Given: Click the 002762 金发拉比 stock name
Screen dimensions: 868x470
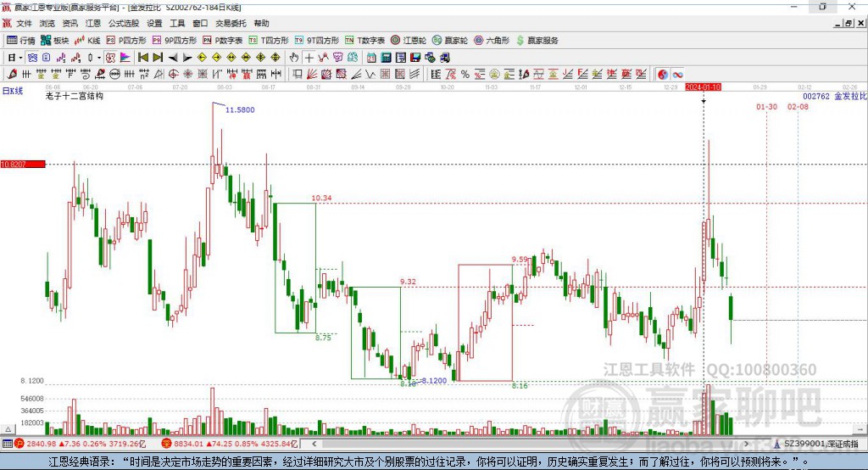Looking at the screenshot, I should click(835, 97).
